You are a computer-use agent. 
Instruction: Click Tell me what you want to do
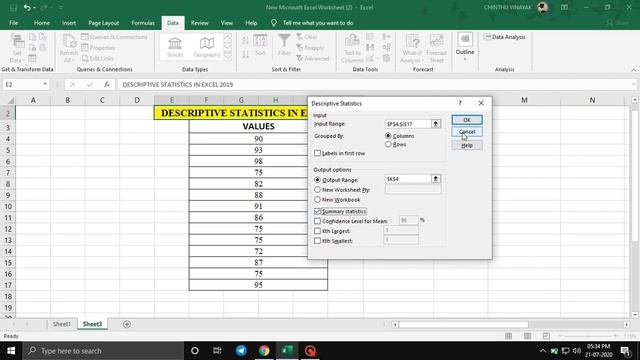pos(318,23)
